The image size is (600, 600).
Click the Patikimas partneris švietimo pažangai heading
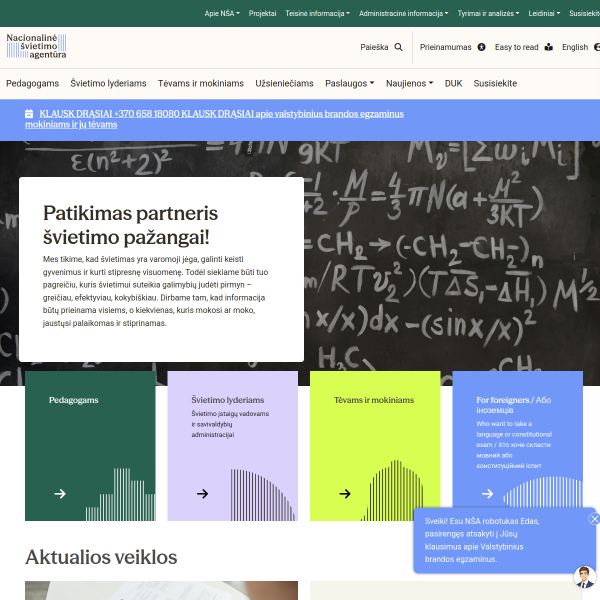pos(130,225)
